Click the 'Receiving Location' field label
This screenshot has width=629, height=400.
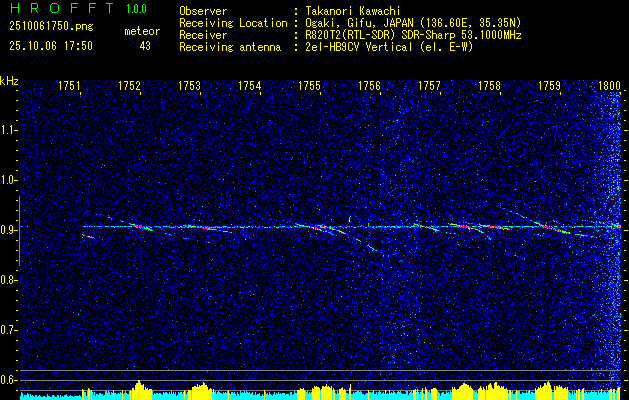(233, 23)
